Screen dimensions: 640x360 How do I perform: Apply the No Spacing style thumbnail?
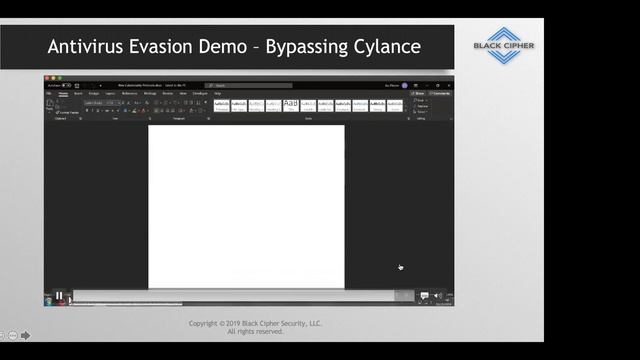coord(239,106)
